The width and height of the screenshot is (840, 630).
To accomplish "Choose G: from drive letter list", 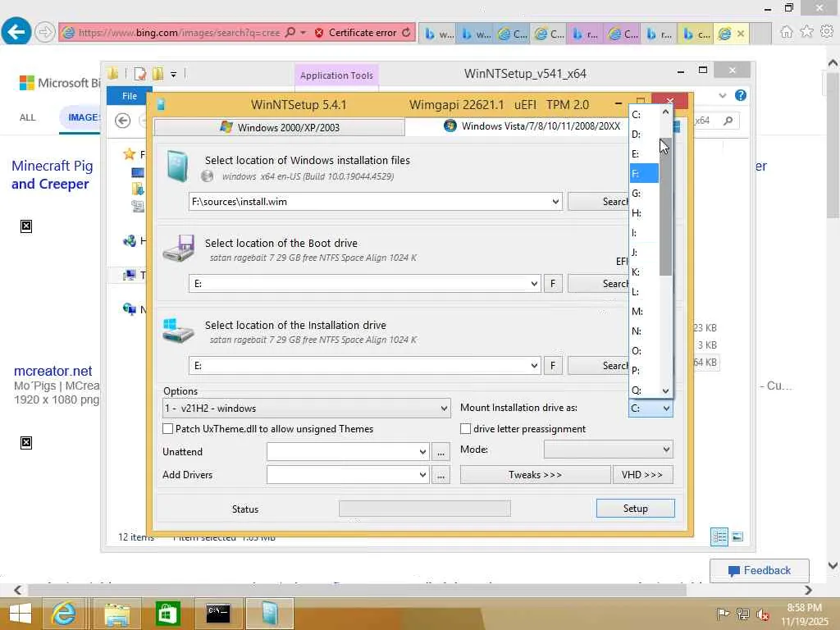I will [x=645, y=194].
